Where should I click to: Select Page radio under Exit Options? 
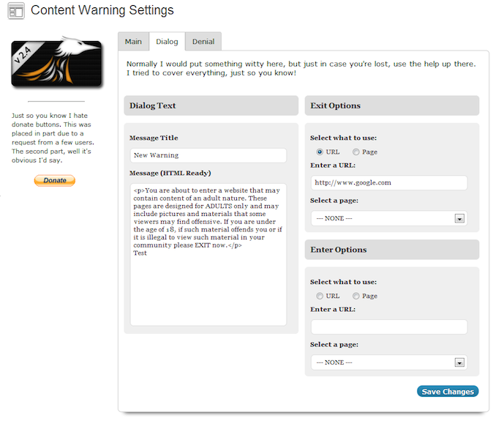pos(356,152)
